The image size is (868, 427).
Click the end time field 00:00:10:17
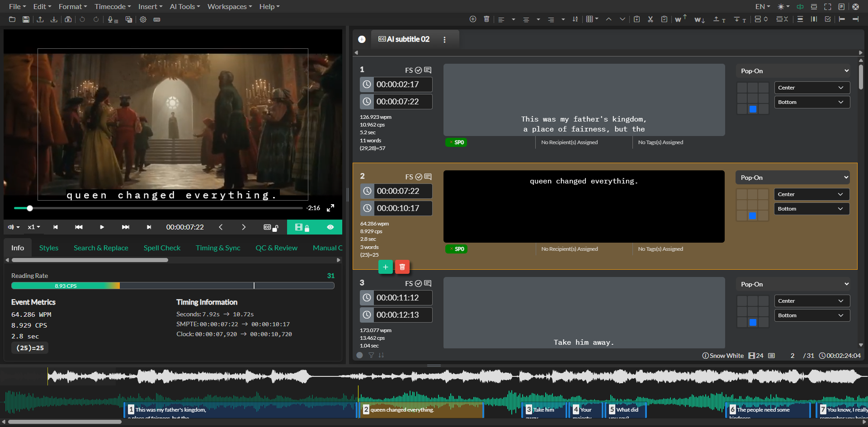point(403,208)
